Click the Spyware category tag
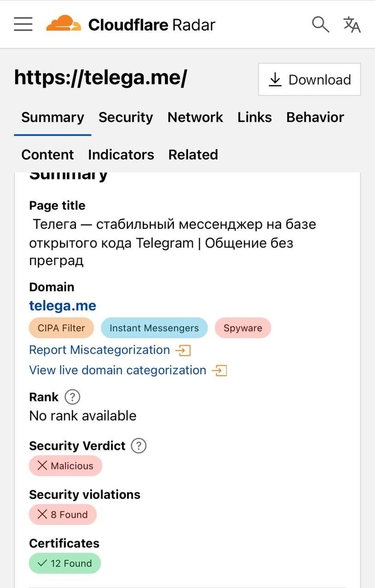The width and height of the screenshot is (375, 588). 243,328
